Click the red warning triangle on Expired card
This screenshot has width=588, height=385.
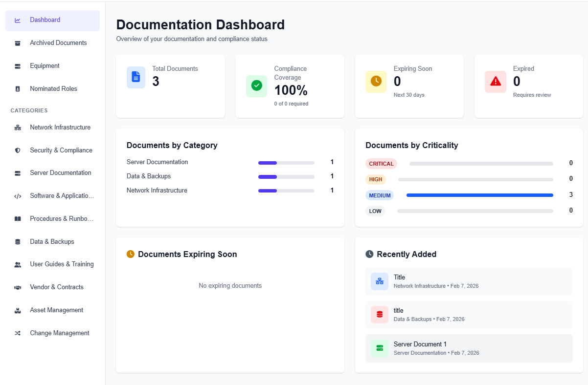pyautogui.click(x=495, y=82)
